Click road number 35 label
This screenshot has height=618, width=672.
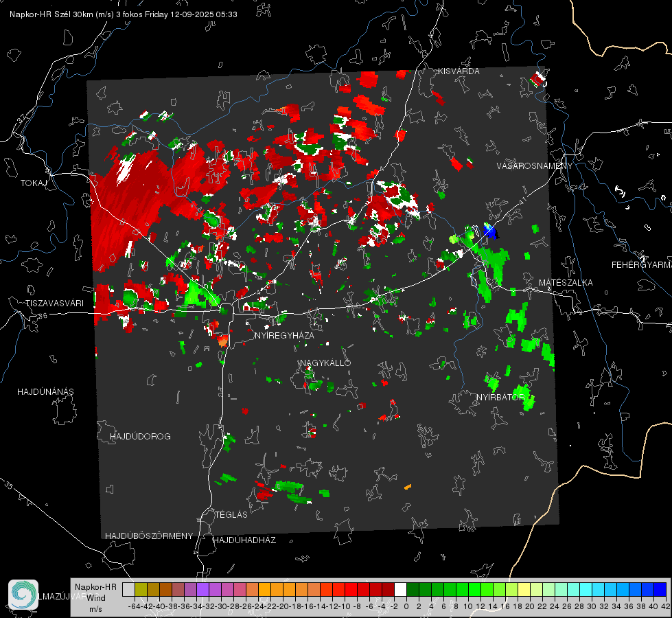[9, 485]
